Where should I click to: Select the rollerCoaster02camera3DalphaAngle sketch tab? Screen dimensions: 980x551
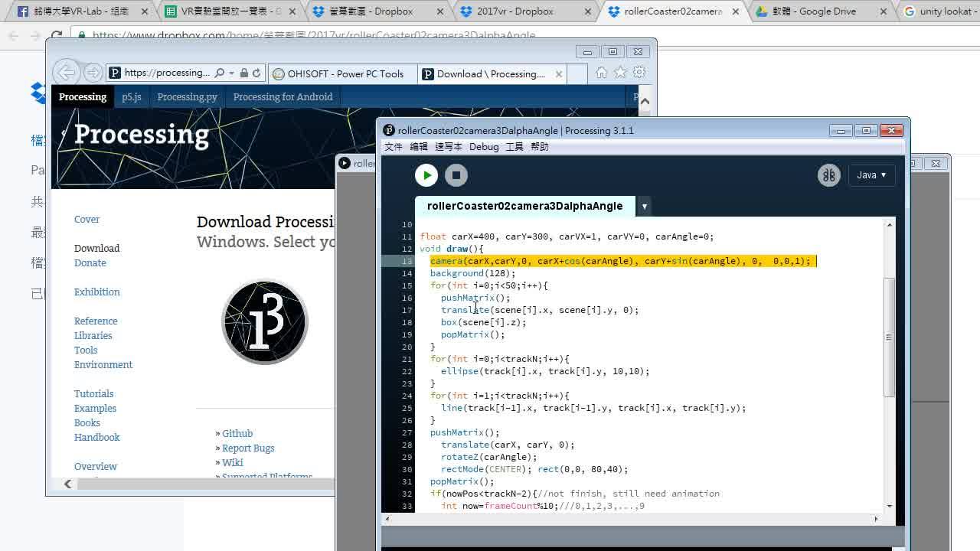[x=525, y=206]
